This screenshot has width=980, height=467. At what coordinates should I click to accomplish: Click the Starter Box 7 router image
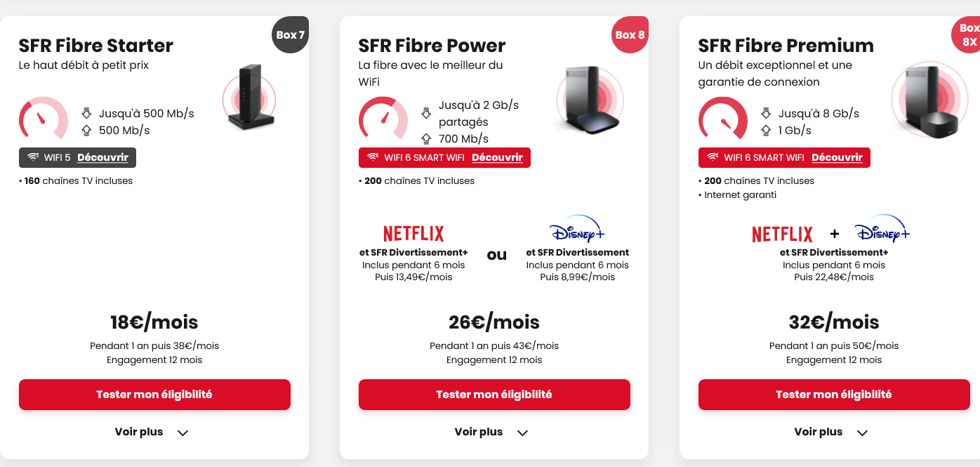coord(250,98)
